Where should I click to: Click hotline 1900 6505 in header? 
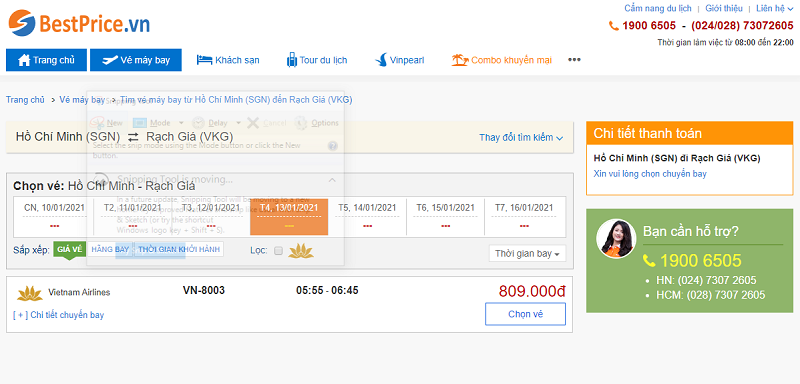649,25
